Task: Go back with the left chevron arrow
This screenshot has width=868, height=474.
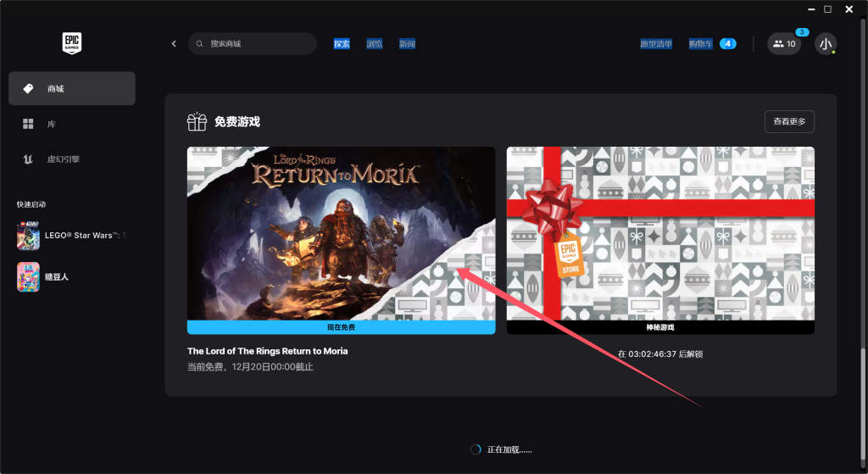Action: 174,44
